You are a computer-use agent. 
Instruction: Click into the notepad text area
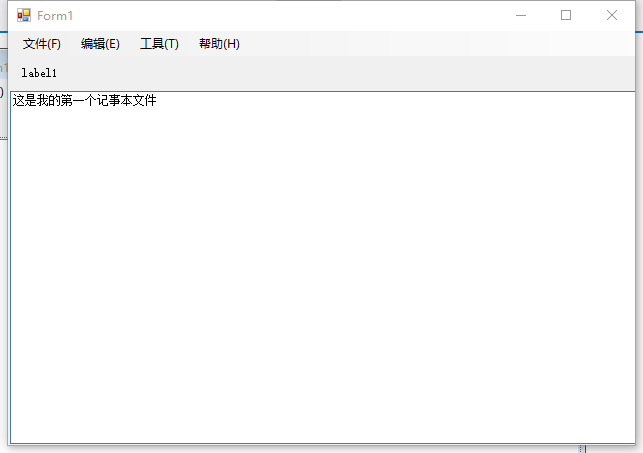click(x=322, y=268)
